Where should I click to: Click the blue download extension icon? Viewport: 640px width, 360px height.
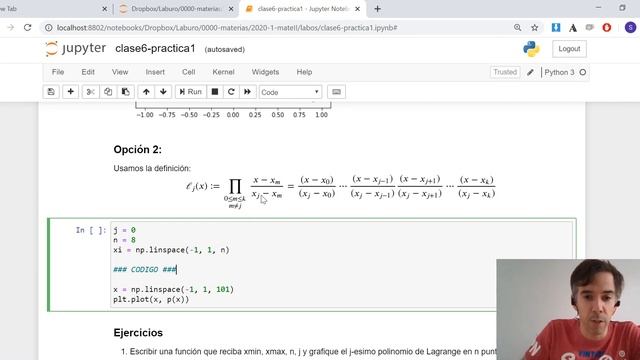556,28
